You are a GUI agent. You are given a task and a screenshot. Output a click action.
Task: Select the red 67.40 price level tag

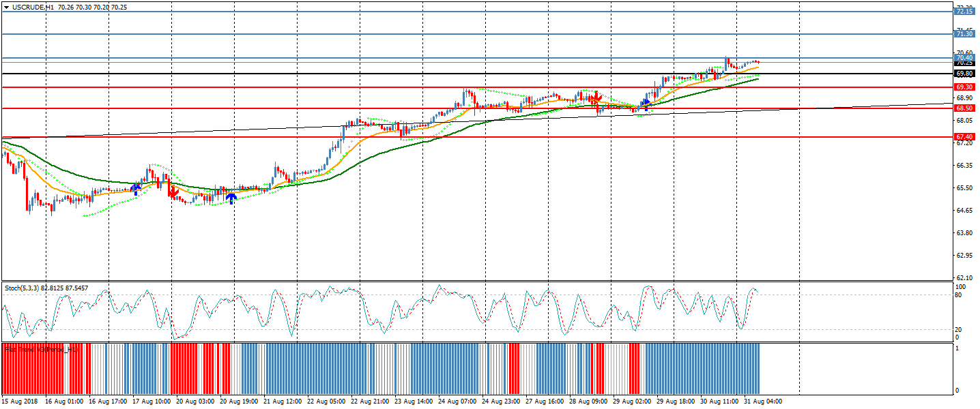click(964, 137)
